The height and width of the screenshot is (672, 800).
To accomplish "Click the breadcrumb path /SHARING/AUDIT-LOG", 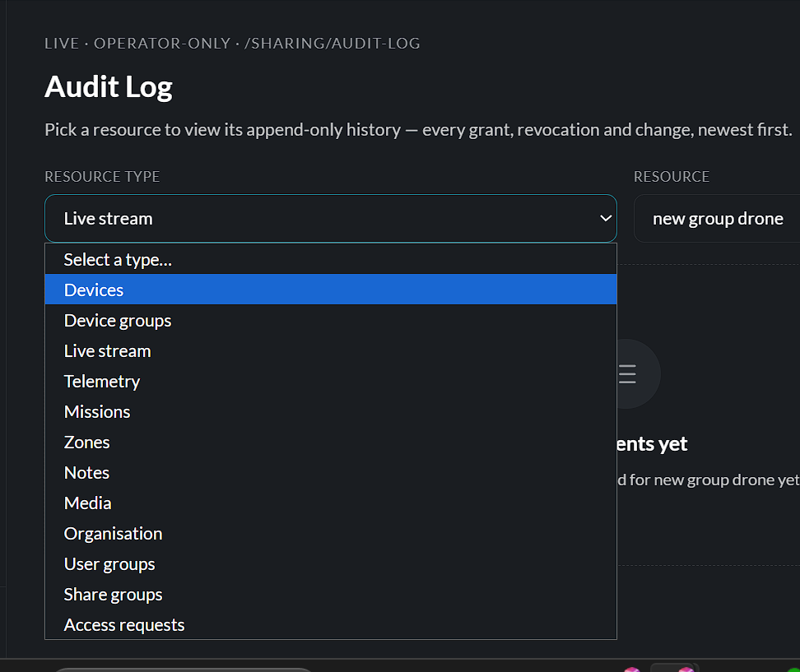I will [x=333, y=44].
